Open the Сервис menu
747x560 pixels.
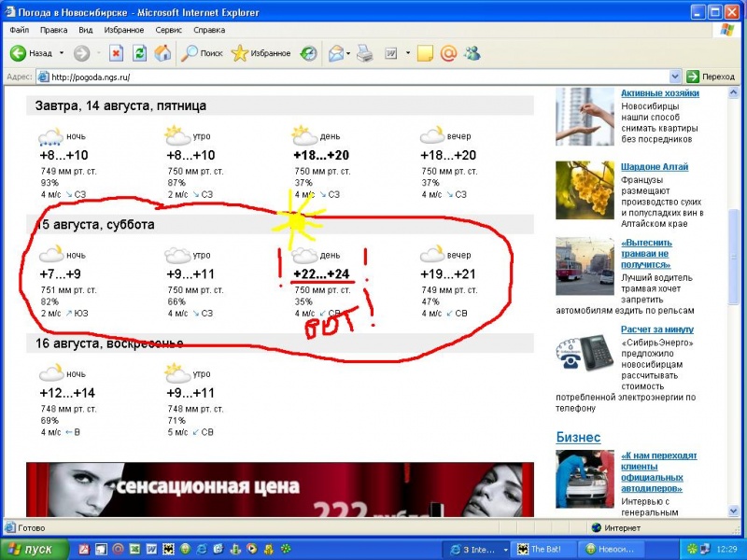(x=168, y=30)
